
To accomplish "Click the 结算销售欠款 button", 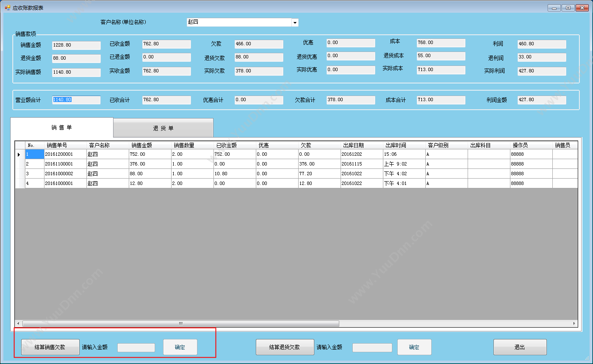I will 50,347.
